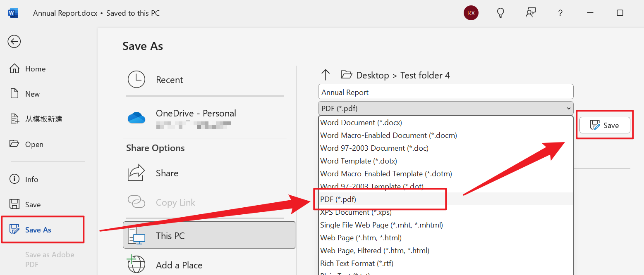Click the back arrow circle icon
Image resolution: width=644 pixels, height=275 pixels.
pyautogui.click(x=14, y=41)
